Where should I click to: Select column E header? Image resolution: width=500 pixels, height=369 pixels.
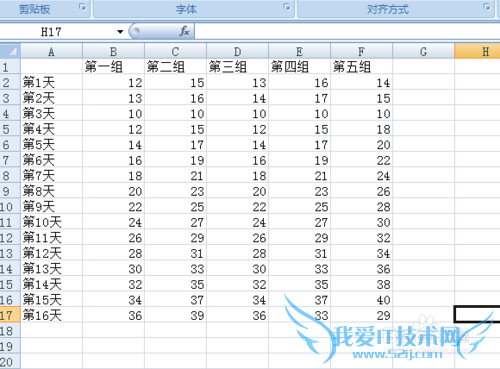point(299,51)
